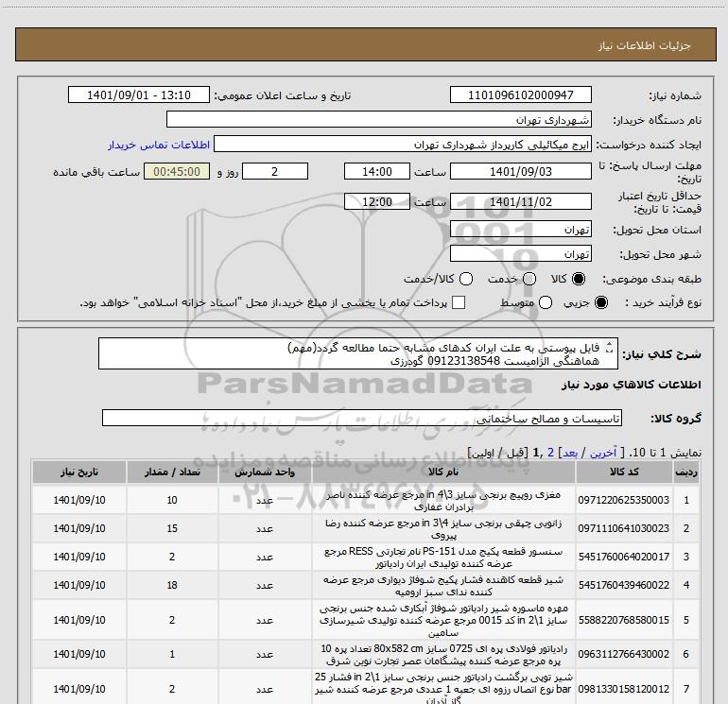Click the requester field ایرج میکائیلی
This screenshot has width=728, height=704.
click(403, 145)
